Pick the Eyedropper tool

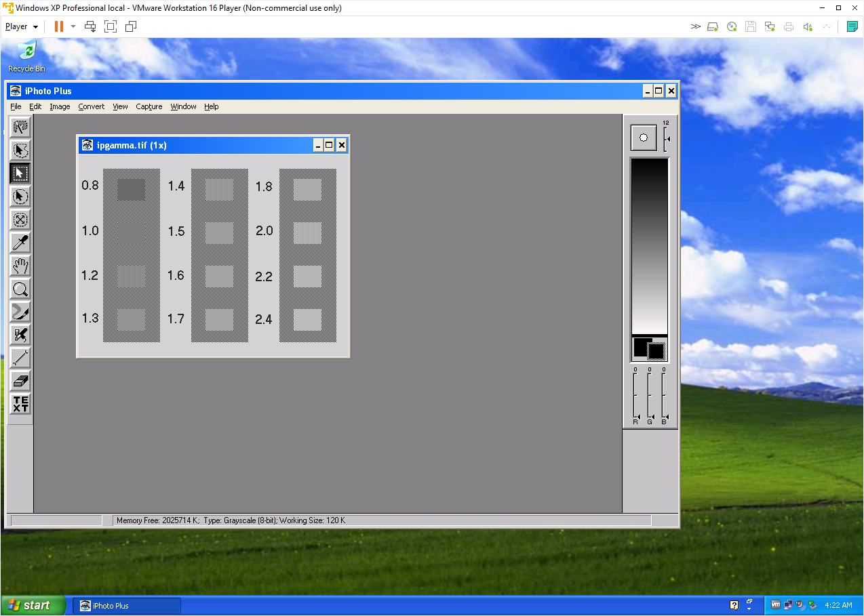(x=20, y=243)
